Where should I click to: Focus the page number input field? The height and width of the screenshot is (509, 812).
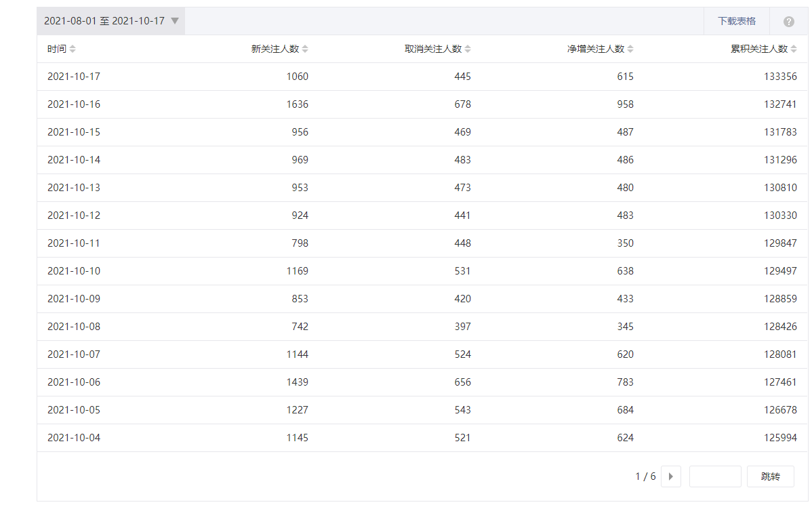pos(715,476)
